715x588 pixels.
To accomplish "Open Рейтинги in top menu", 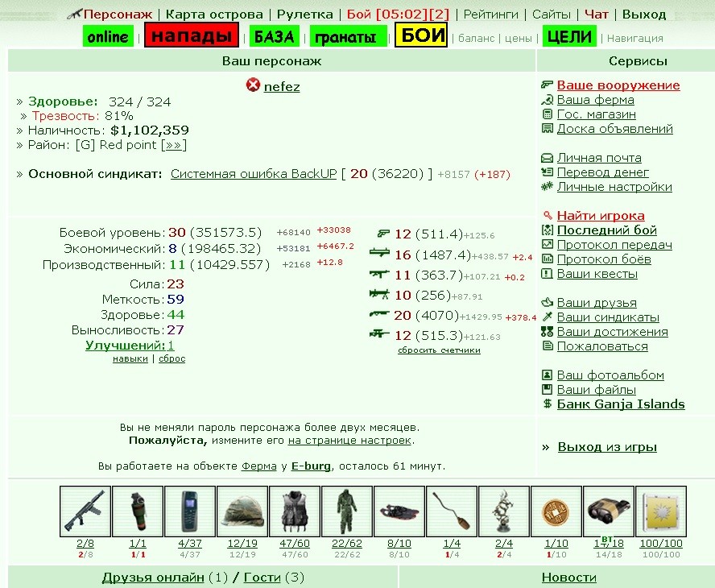I will tap(490, 14).
